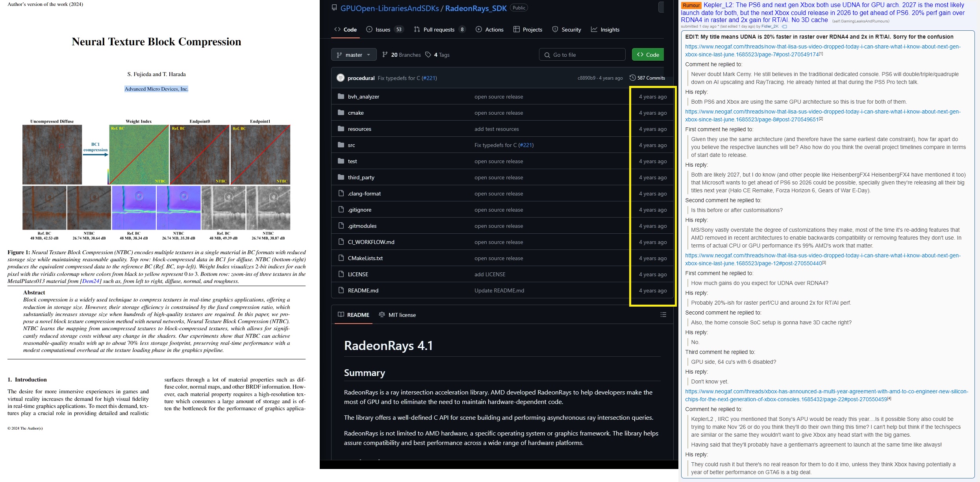Click the 'add test resources' commit message
Image resolution: width=980 pixels, height=482 pixels.
coord(496,129)
